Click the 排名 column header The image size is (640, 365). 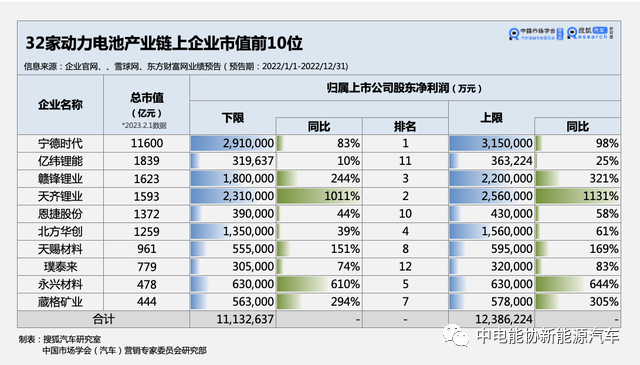coord(405,126)
